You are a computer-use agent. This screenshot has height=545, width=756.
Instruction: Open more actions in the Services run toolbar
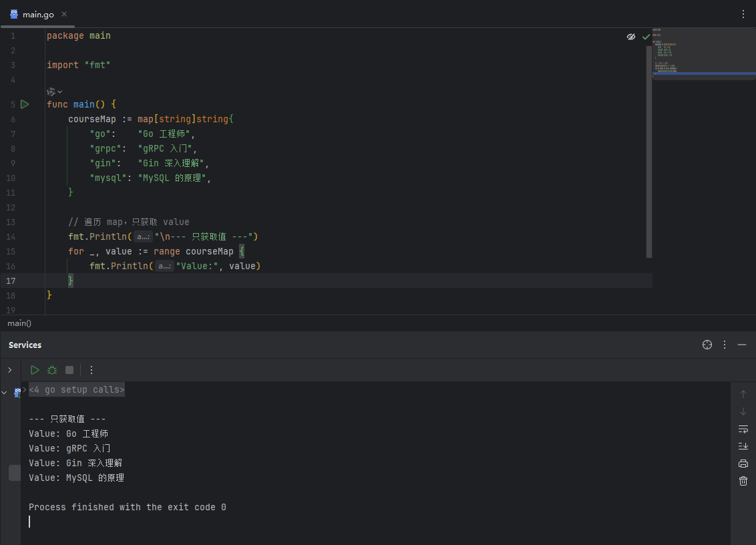click(91, 370)
